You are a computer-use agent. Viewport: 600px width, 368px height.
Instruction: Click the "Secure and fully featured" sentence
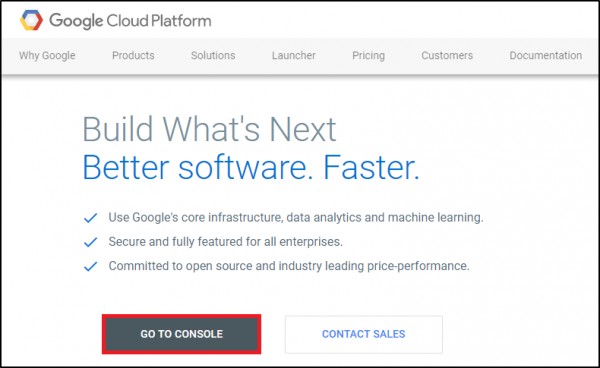(x=225, y=242)
